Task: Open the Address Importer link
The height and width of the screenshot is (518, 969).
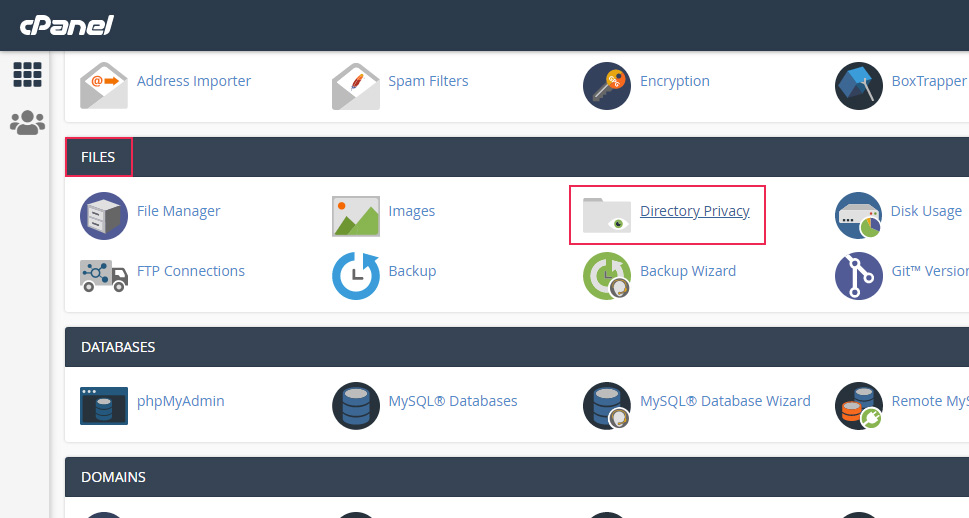Action: tap(193, 81)
